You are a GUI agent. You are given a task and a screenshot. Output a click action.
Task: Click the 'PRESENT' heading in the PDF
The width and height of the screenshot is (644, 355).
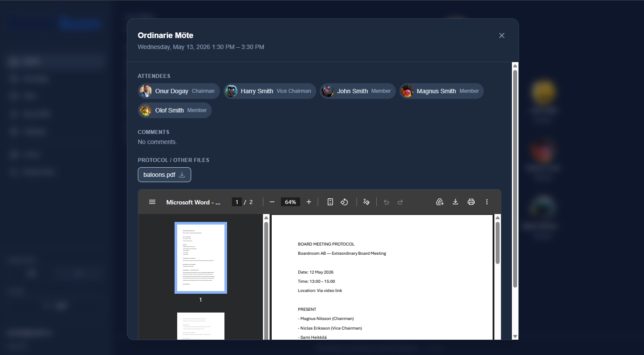[x=307, y=309]
